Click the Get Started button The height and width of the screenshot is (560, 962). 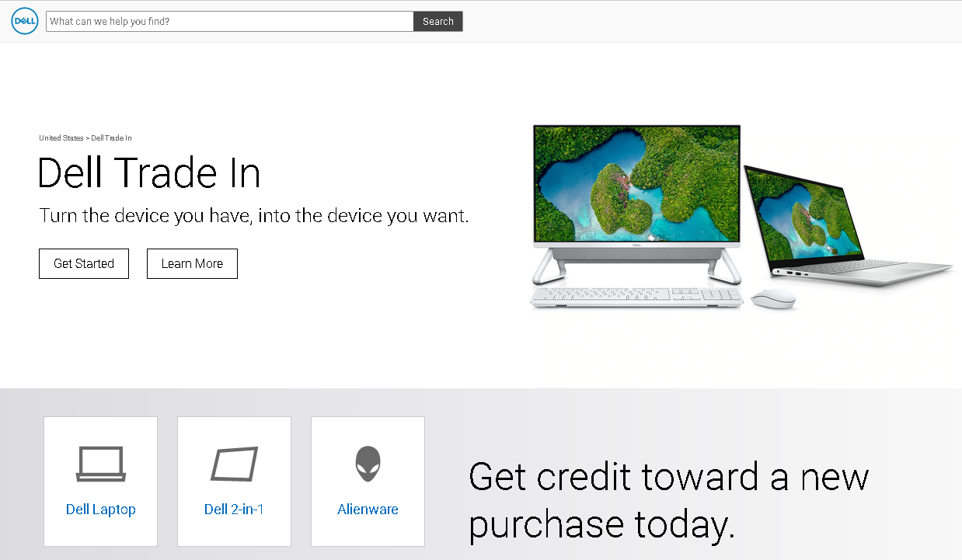[x=84, y=263]
